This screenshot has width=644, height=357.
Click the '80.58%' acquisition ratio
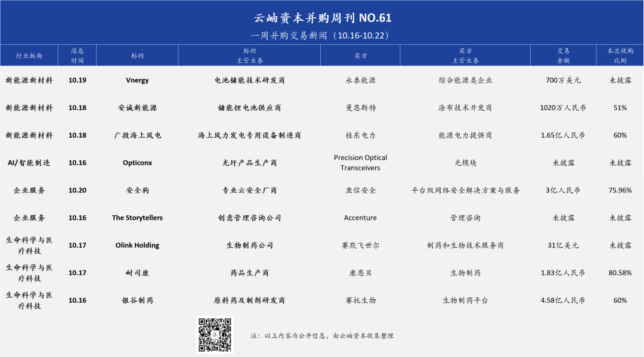[x=620, y=273]
